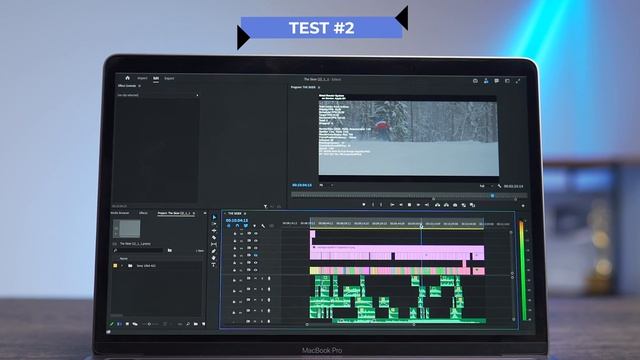This screenshot has height=360, width=640.
Task: Add marker from timeline header
Action: click(255, 226)
